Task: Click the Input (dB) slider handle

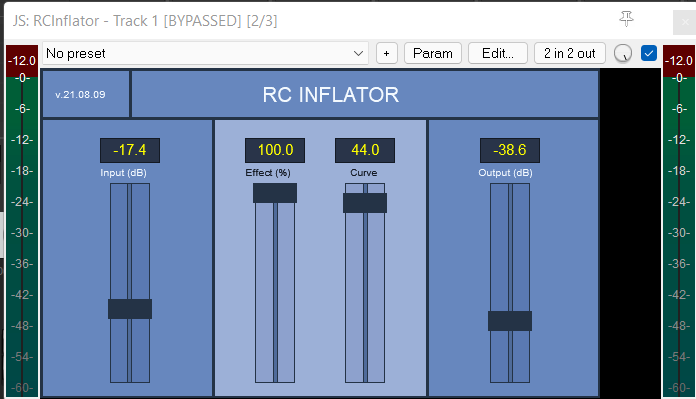Action: pyautogui.click(x=130, y=309)
